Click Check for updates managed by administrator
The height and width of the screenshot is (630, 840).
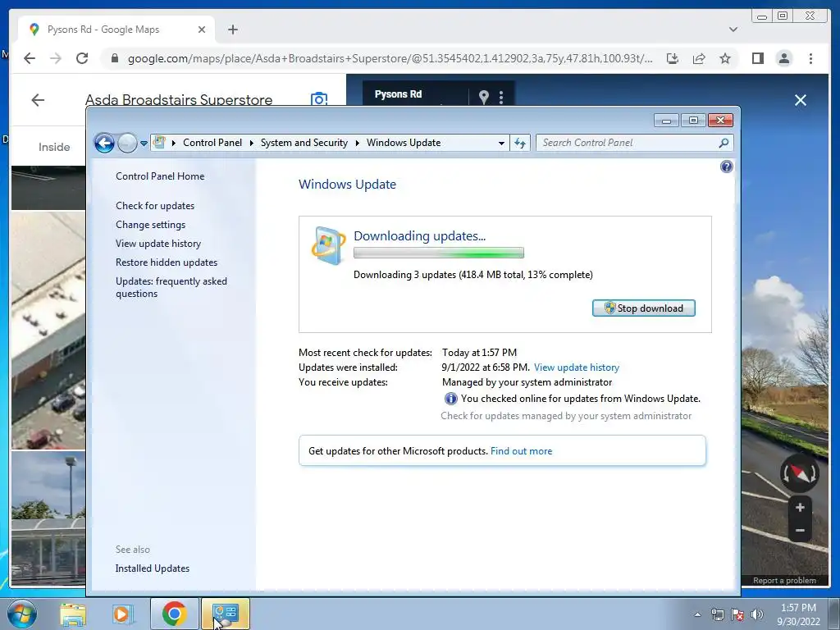coord(566,416)
